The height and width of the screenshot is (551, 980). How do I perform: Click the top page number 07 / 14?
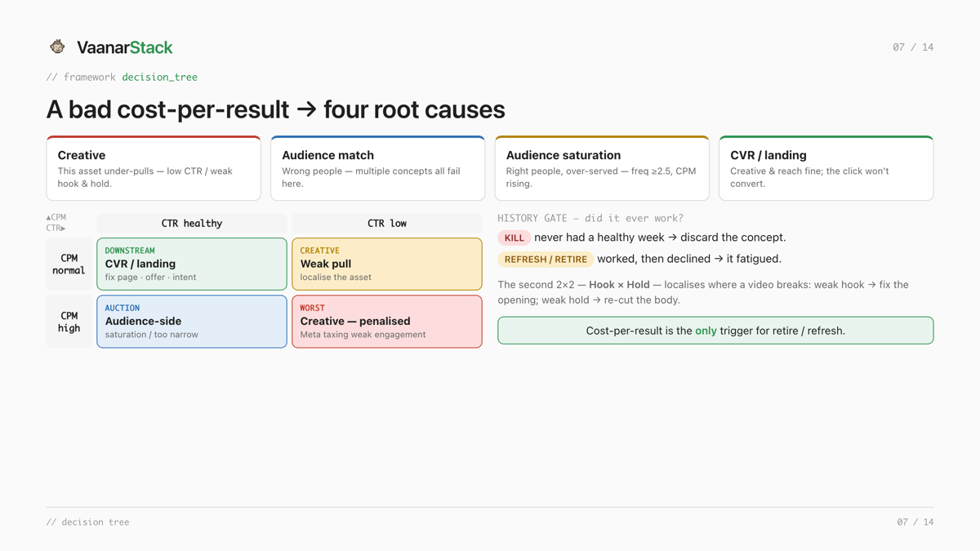[913, 47]
